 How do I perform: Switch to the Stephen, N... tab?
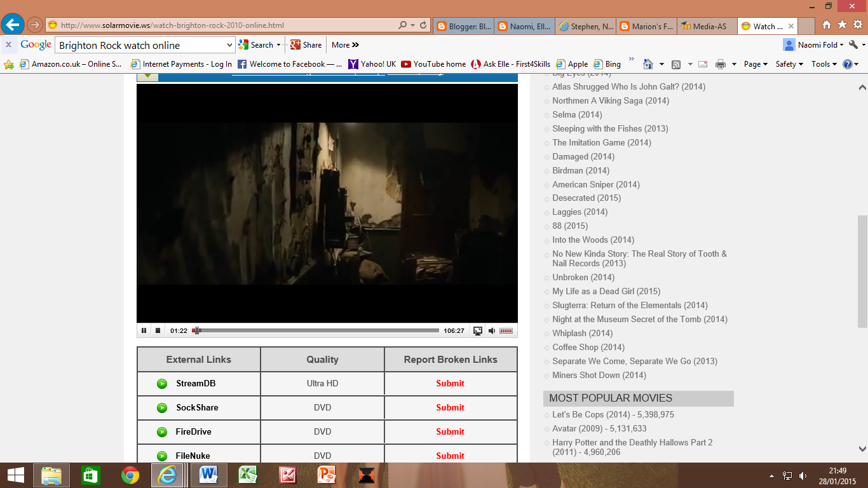pyautogui.click(x=585, y=26)
